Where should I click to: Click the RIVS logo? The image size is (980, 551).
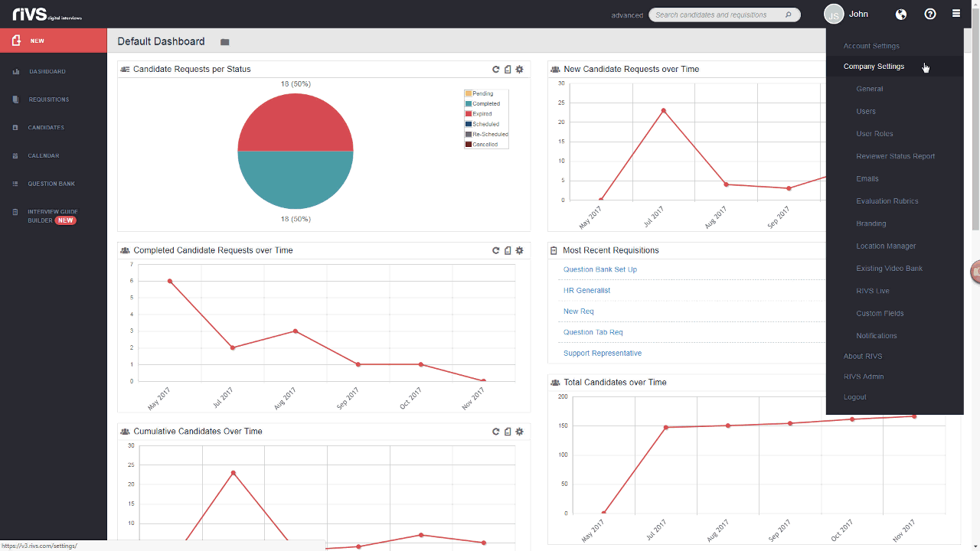tap(47, 14)
